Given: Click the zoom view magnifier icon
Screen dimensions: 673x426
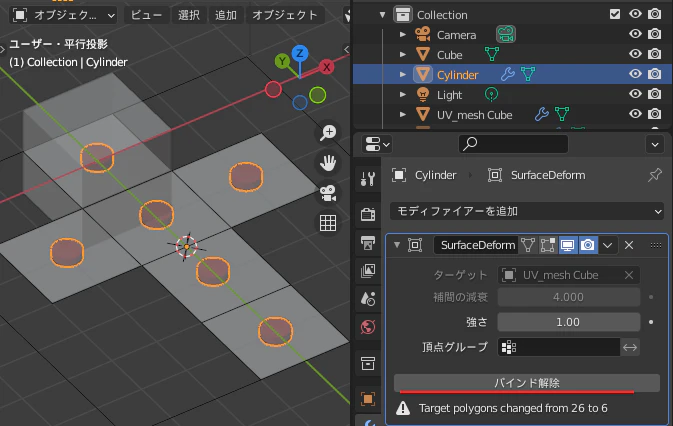Looking at the screenshot, I should tap(328, 133).
